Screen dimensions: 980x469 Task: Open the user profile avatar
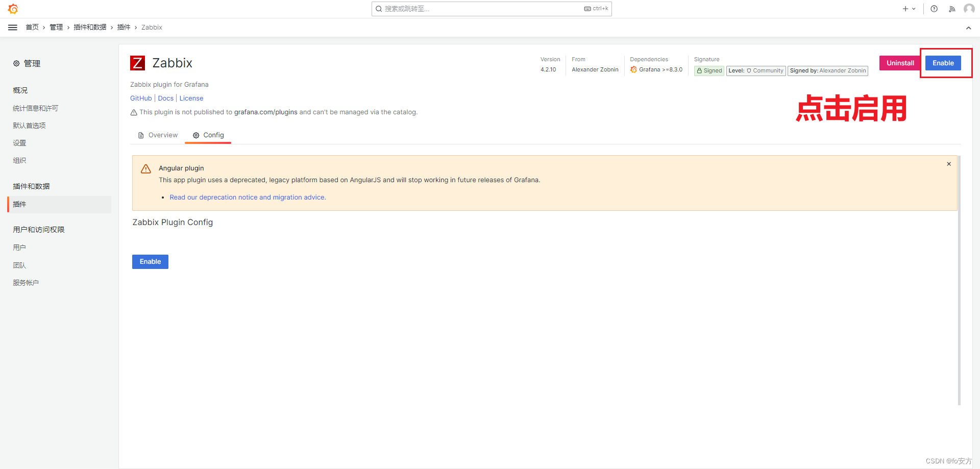coord(969,9)
